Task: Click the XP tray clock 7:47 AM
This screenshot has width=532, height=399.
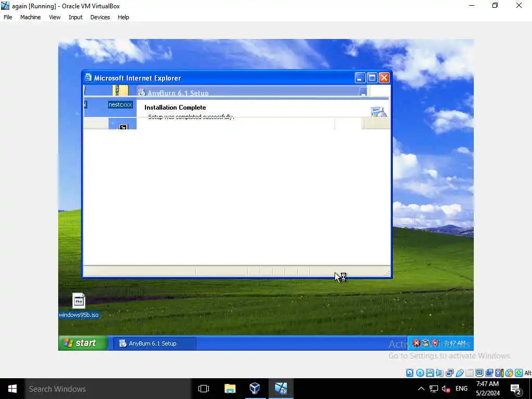Action: click(x=455, y=343)
